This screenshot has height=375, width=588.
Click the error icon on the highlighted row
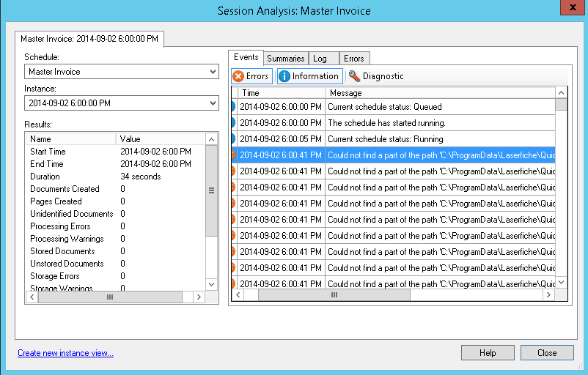click(x=234, y=155)
